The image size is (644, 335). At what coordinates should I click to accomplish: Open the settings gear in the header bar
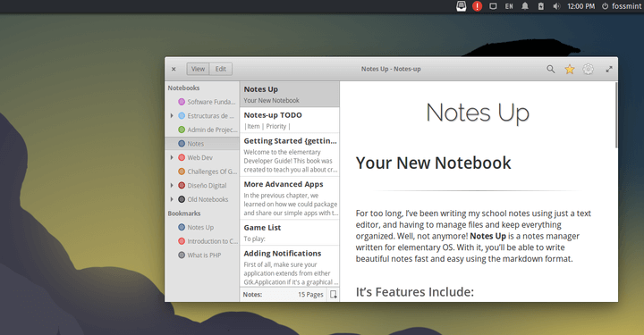pos(589,70)
